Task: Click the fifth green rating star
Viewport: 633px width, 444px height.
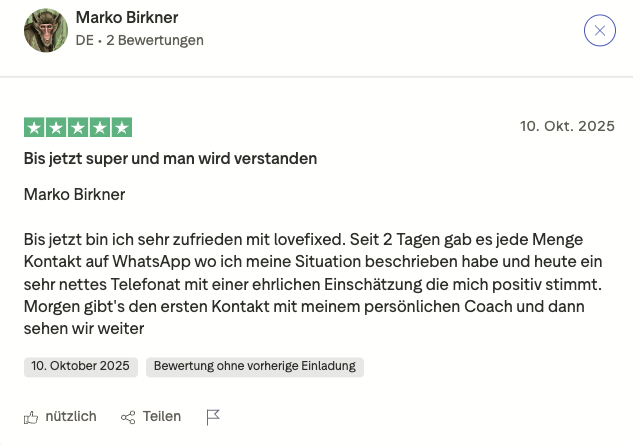Action: [x=122, y=127]
